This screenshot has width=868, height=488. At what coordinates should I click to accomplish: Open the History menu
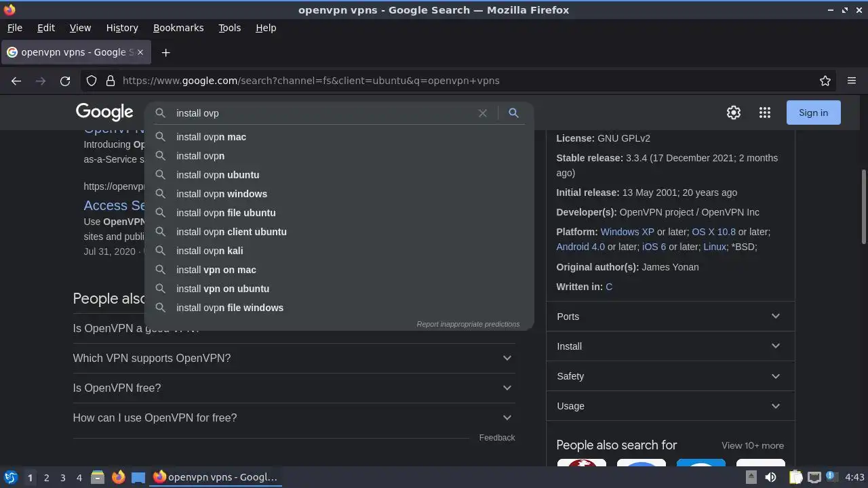(122, 28)
